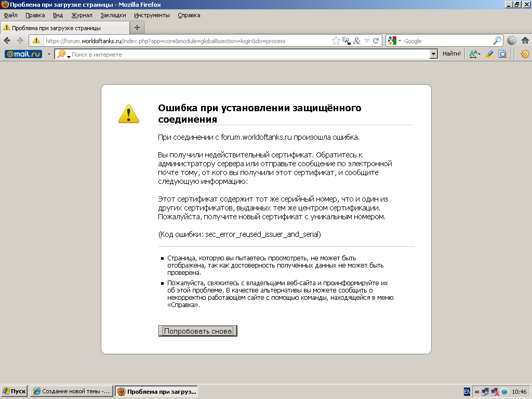Click the Firefox 'Проблема при загруз...' taskbar button
Image resolution: width=532 pixels, height=399 pixels.
pyautogui.click(x=156, y=392)
